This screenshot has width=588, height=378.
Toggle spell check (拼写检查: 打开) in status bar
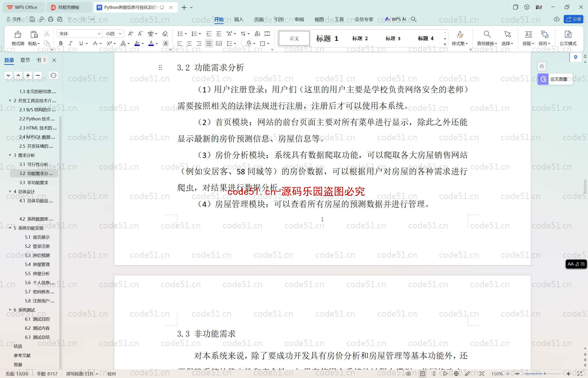tap(82, 374)
